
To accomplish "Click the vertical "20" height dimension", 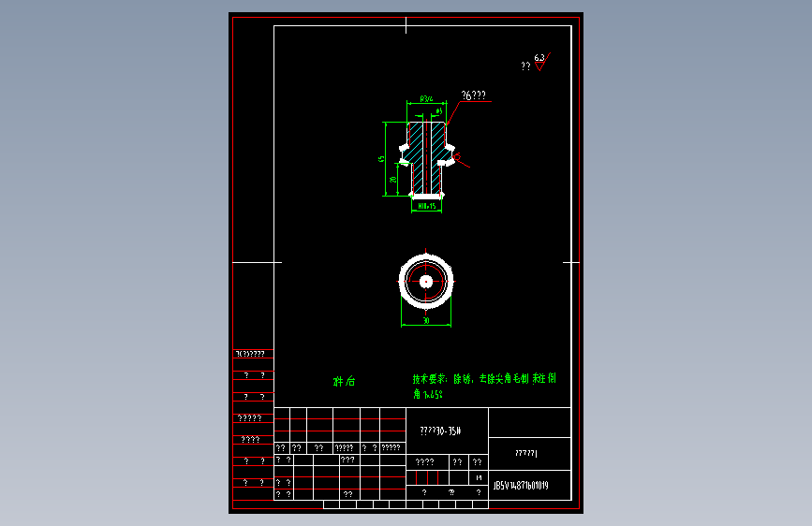I will point(393,180).
